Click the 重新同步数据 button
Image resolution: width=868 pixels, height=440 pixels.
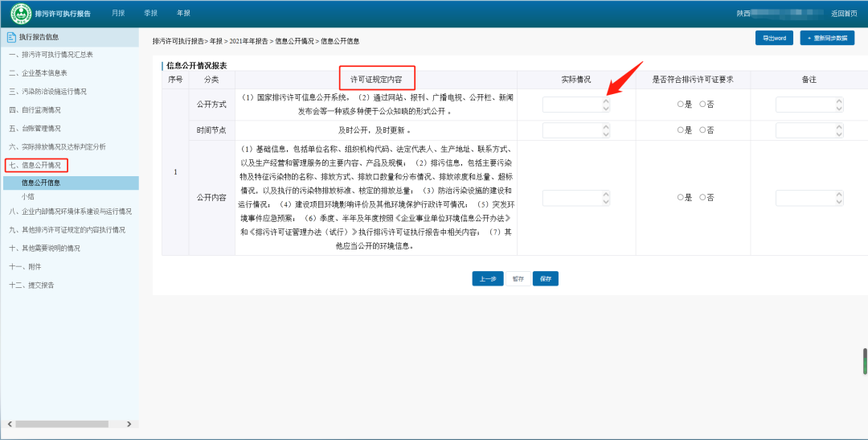[x=827, y=39]
